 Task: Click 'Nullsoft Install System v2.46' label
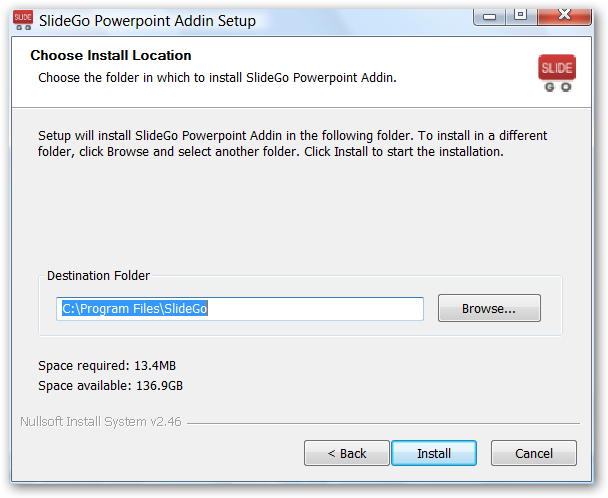click(101, 422)
